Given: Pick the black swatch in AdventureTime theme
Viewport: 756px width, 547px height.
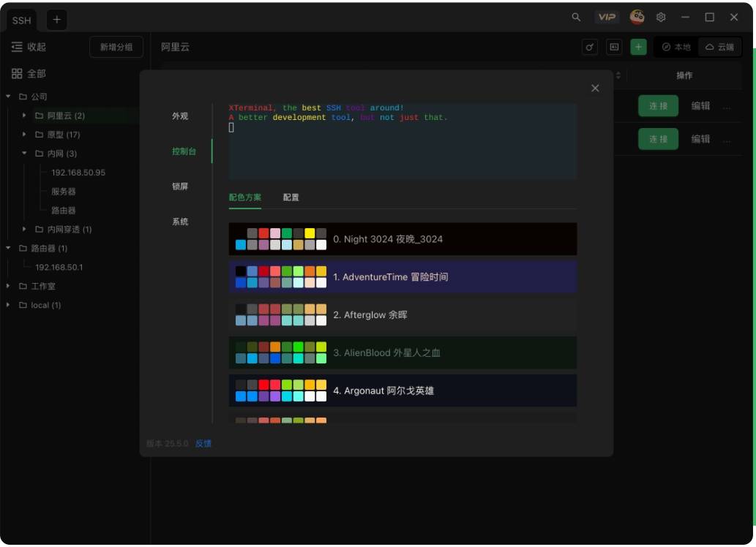Looking at the screenshot, I should tap(241, 271).
